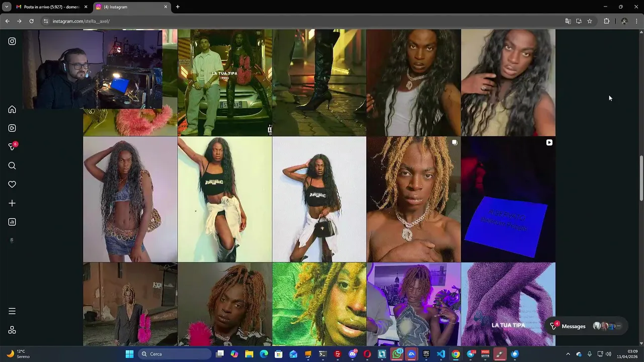644x362 pixels.
Task: Open the Windows Start menu
Action: pos(129,354)
